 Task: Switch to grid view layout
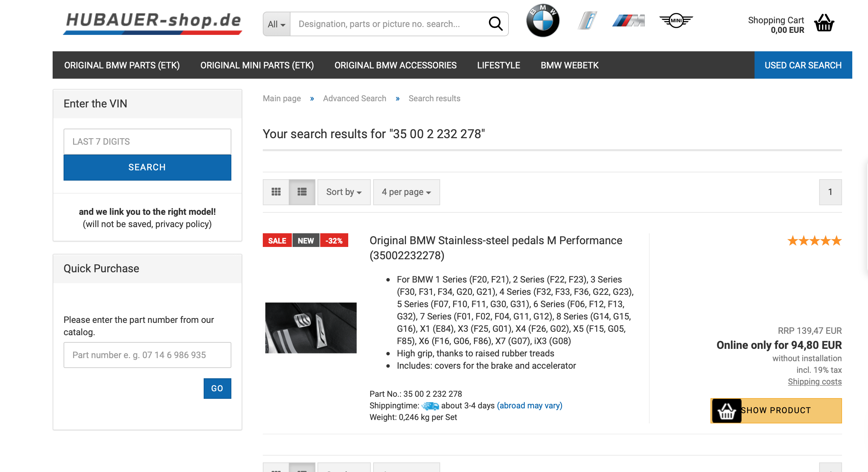(x=276, y=192)
